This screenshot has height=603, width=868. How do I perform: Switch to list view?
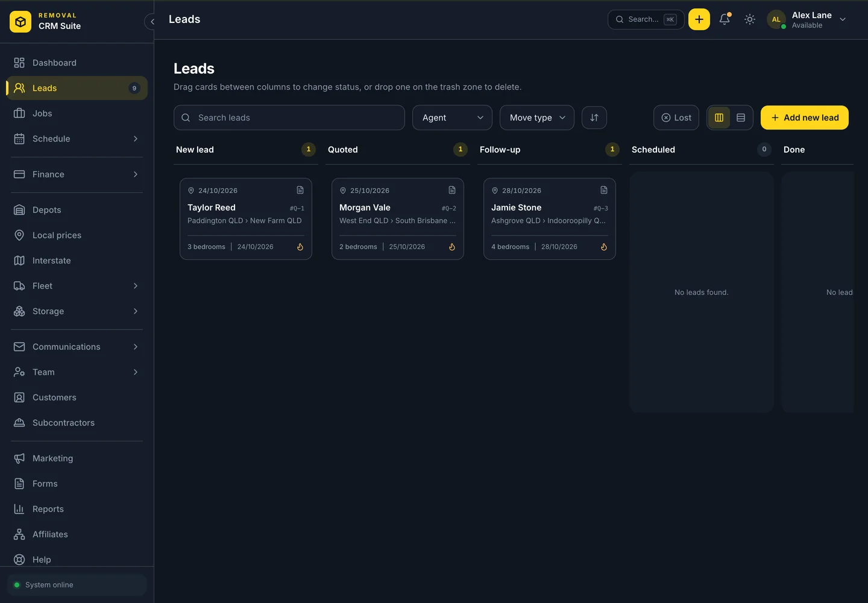[741, 118]
